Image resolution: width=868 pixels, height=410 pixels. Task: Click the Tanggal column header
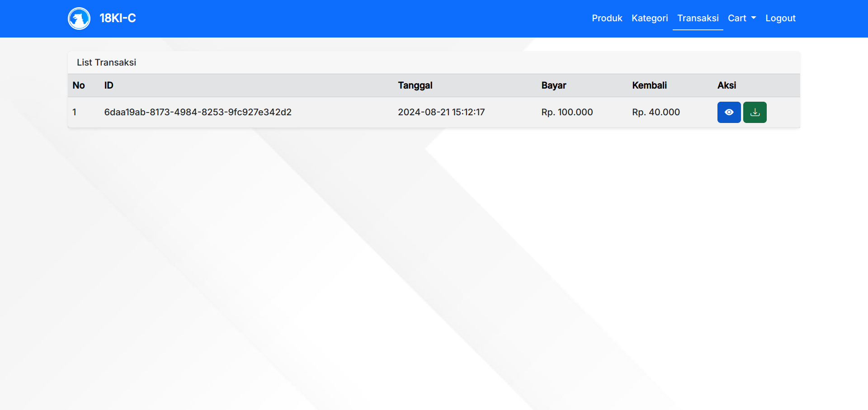pos(415,85)
